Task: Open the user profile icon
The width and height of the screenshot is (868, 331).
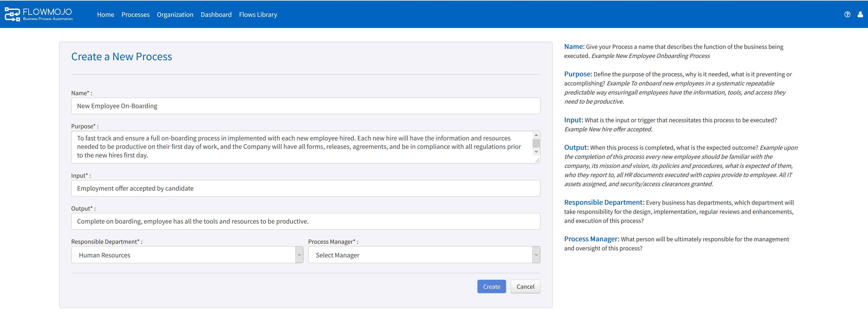Action: (x=860, y=15)
